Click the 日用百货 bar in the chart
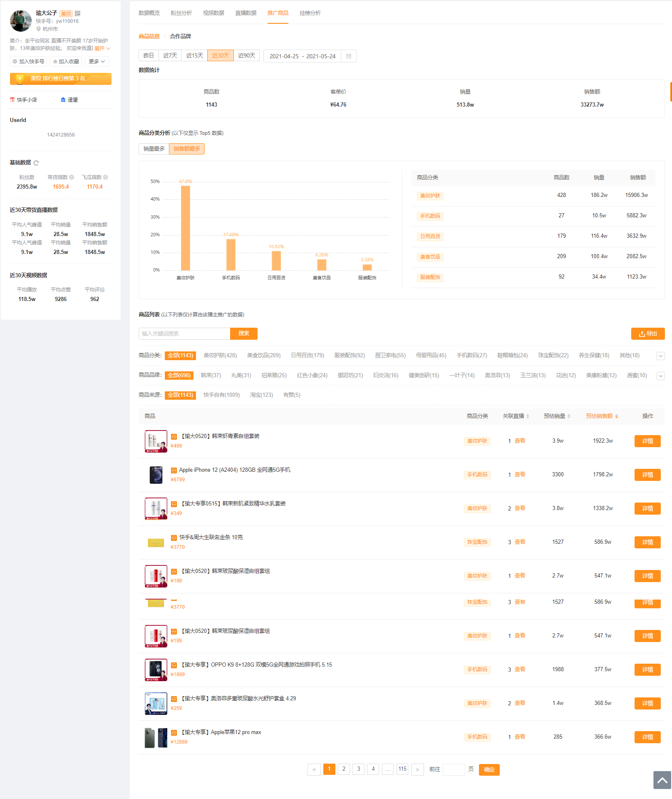This screenshot has width=672, height=799. (276, 261)
